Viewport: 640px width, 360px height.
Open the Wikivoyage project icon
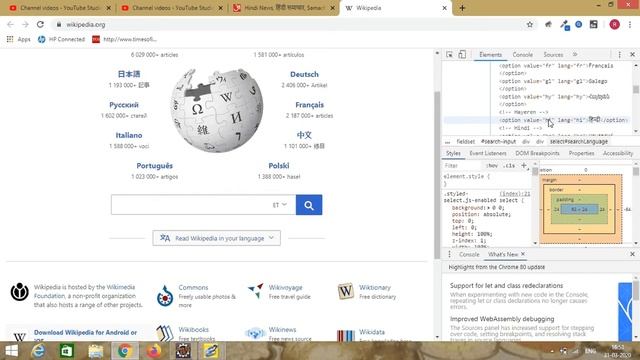[x=256, y=291]
